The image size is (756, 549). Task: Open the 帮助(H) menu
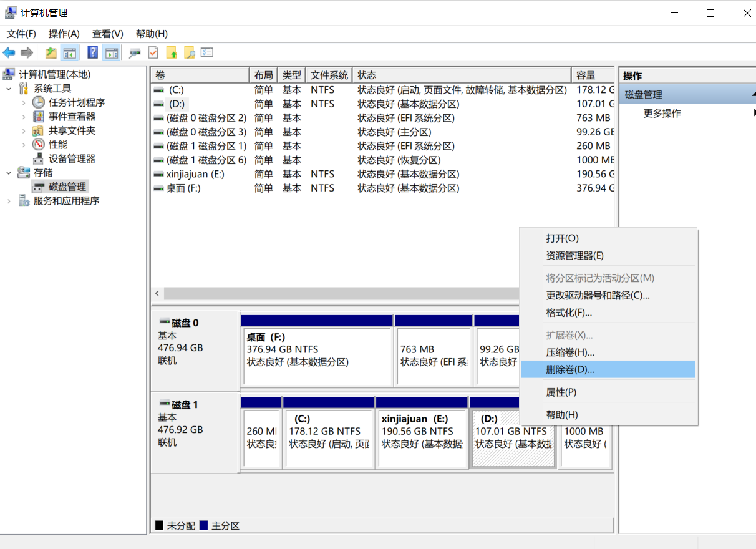click(x=152, y=34)
